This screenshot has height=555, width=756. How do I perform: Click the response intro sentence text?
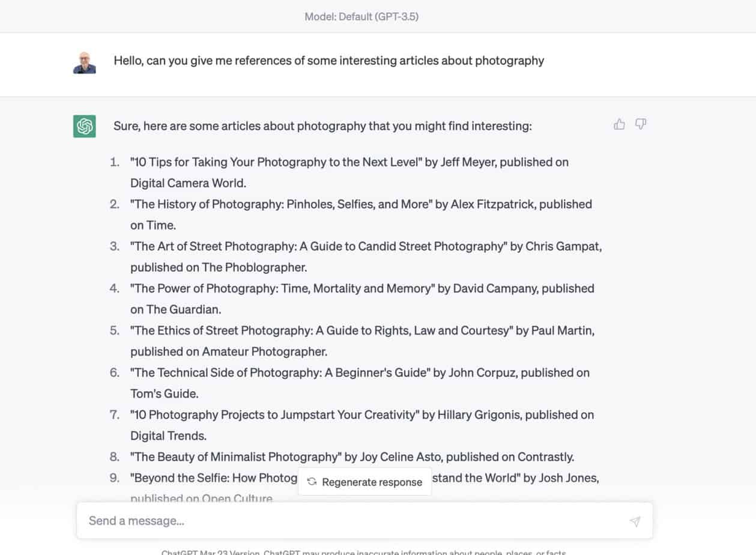[322, 126]
